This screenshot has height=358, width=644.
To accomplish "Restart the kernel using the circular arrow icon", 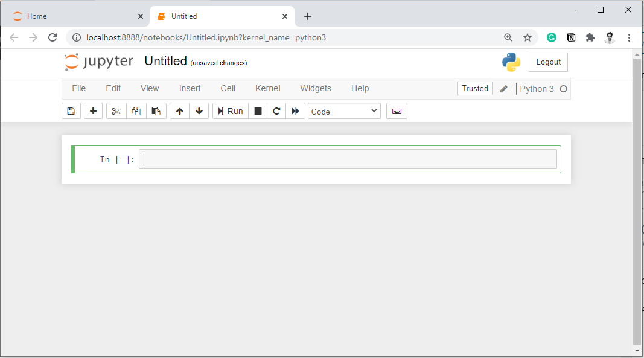I will (276, 111).
